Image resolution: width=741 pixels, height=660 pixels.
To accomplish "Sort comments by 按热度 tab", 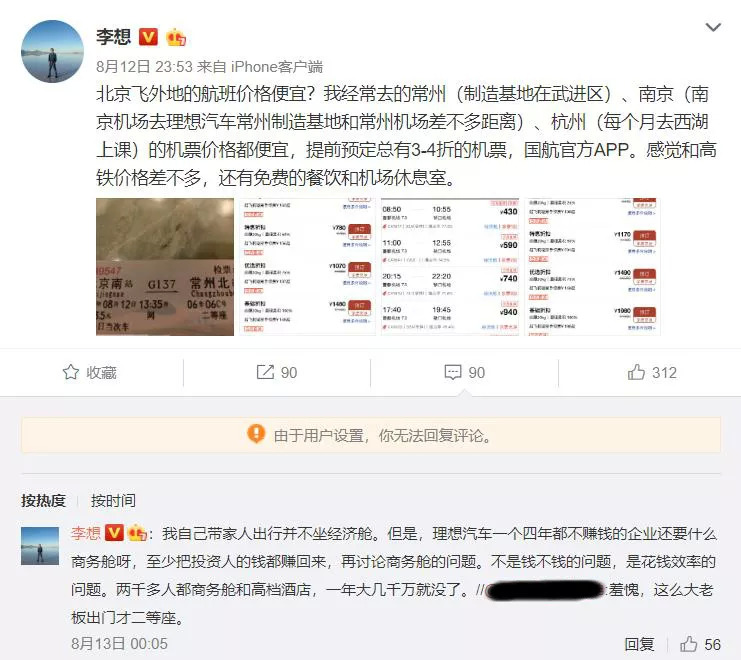I will click(x=43, y=500).
